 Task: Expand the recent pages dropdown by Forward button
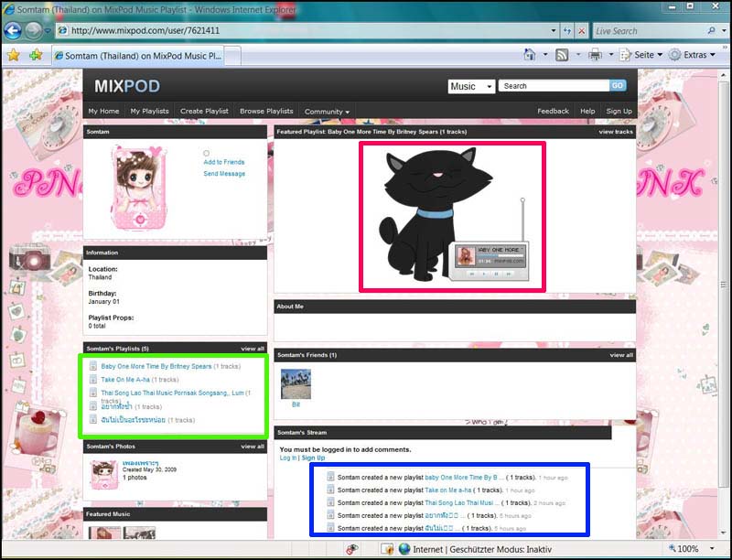pyautogui.click(x=48, y=31)
